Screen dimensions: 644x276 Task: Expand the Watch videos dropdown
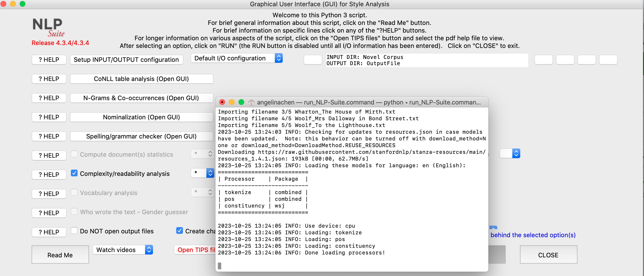click(123, 250)
